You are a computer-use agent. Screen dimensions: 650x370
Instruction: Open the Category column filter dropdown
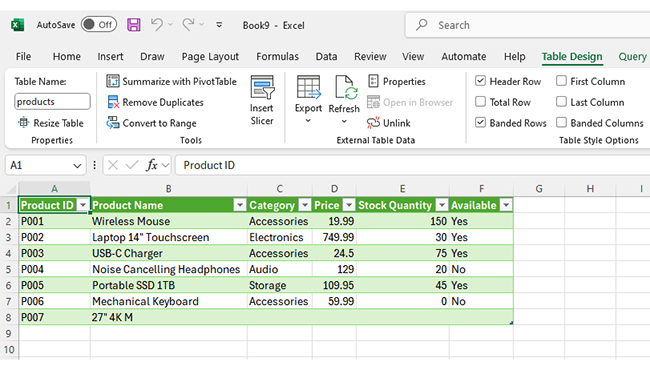(x=305, y=205)
